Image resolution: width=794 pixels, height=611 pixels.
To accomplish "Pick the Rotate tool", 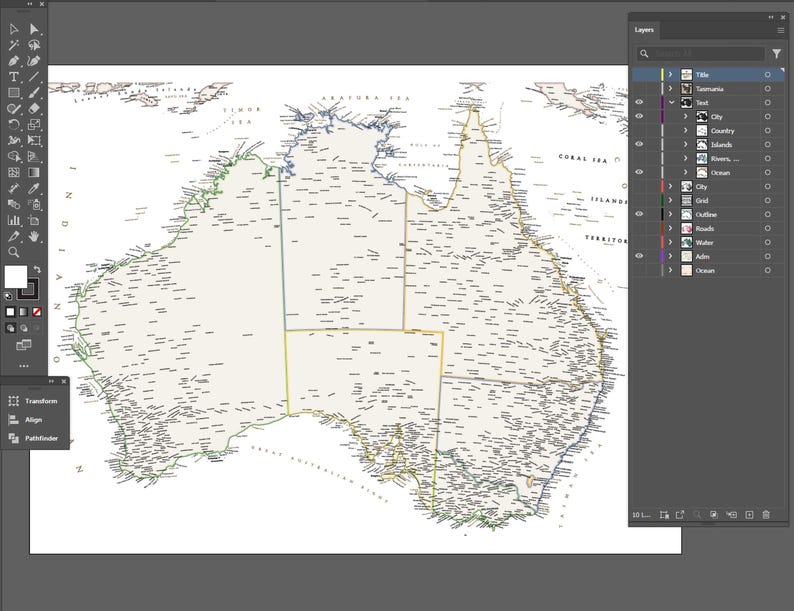I will (14, 125).
